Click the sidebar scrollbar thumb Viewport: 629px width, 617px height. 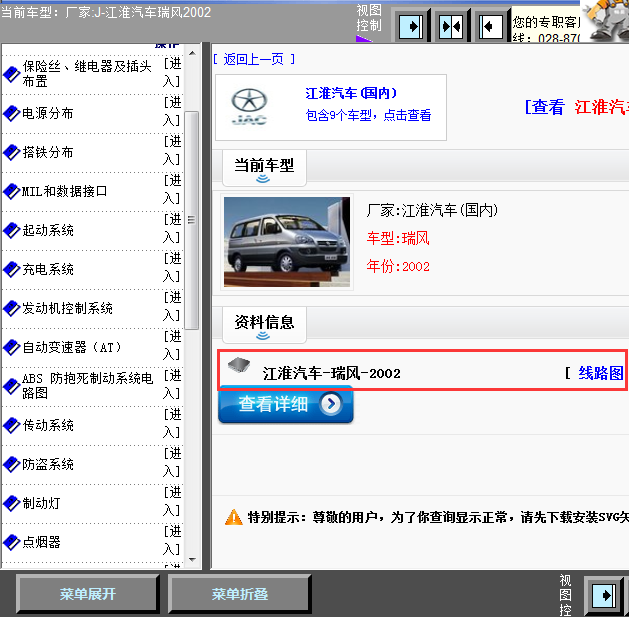[192, 220]
